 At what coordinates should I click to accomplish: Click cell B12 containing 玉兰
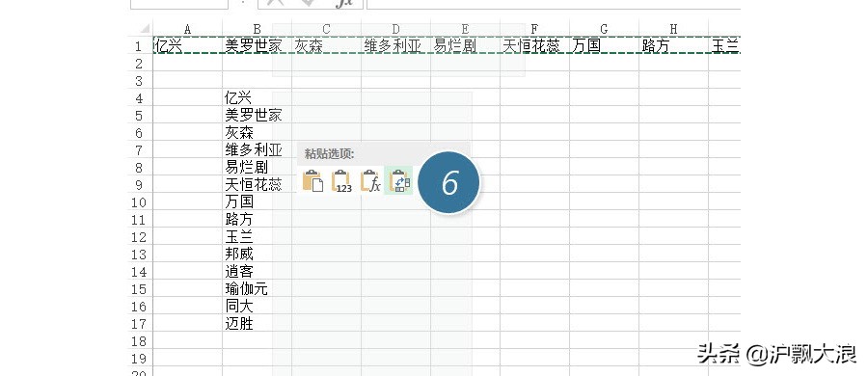tap(257, 237)
